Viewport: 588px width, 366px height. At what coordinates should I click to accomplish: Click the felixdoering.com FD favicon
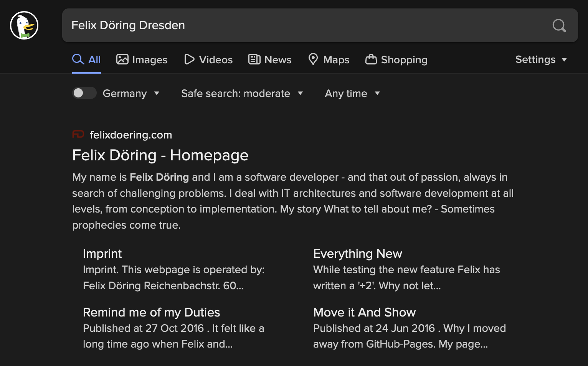point(78,134)
